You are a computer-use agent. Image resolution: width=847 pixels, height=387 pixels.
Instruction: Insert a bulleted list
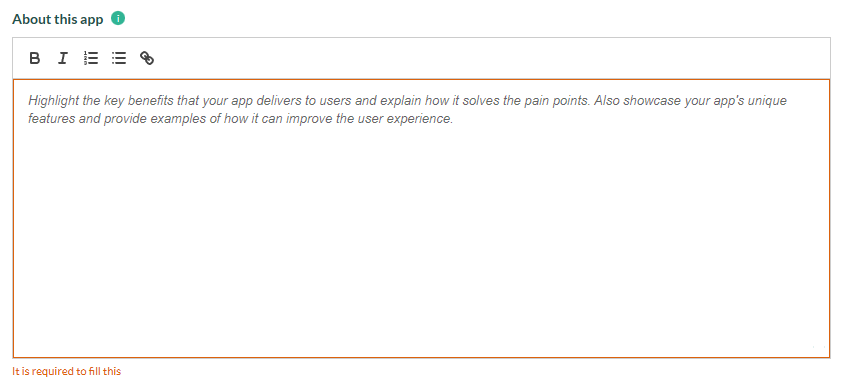(x=119, y=58)
